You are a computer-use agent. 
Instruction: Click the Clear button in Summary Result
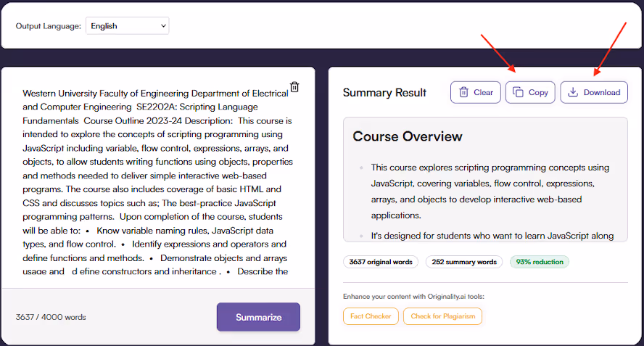click(476, 92)
